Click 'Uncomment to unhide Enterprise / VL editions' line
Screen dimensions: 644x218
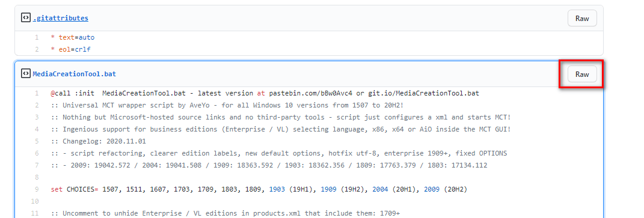coord(225,213)
